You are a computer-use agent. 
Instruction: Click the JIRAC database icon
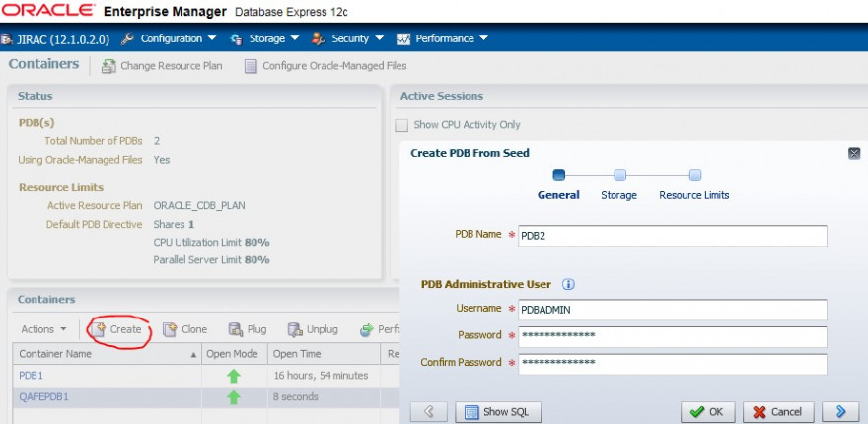(x=7, y=39)
